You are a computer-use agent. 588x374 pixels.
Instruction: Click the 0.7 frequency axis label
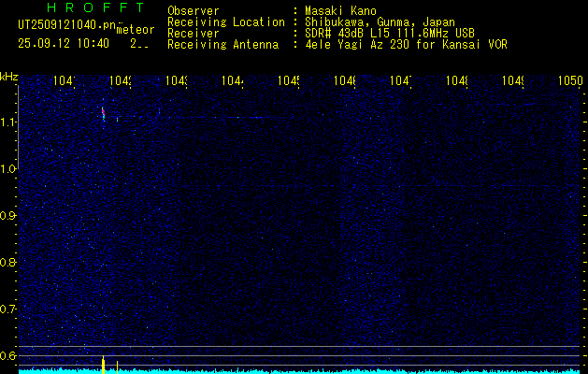[x=8, y=309]
